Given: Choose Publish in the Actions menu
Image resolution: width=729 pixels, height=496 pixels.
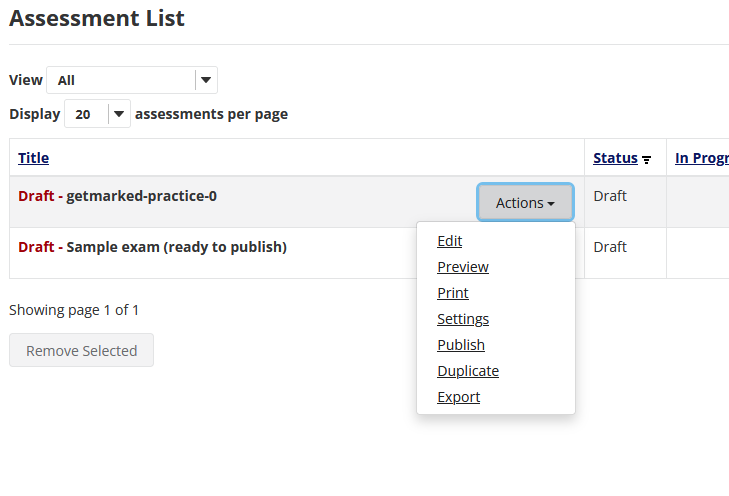Looking at the screenshot, I should click(461, 345).
